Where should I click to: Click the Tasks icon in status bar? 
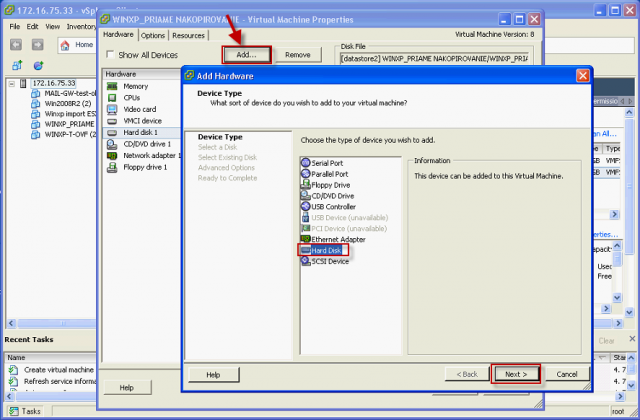tap(13, 411)
